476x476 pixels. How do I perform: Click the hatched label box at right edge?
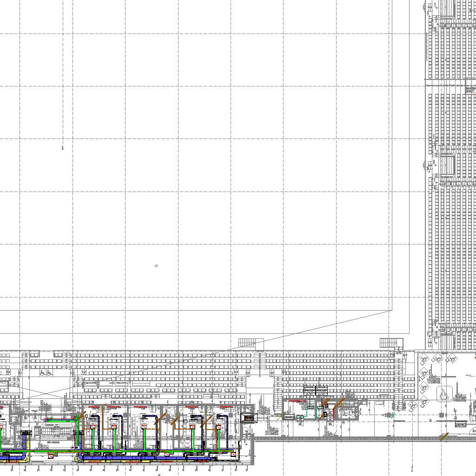pos(460,424)
